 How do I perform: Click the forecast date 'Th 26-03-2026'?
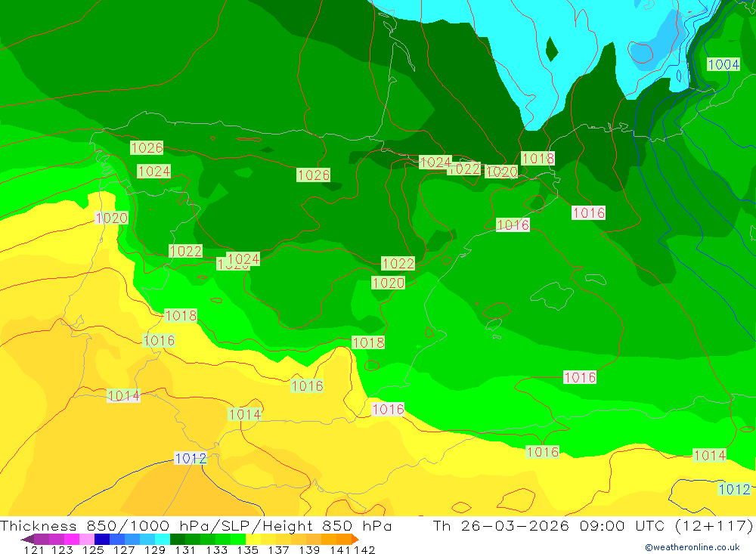(501, 525)
